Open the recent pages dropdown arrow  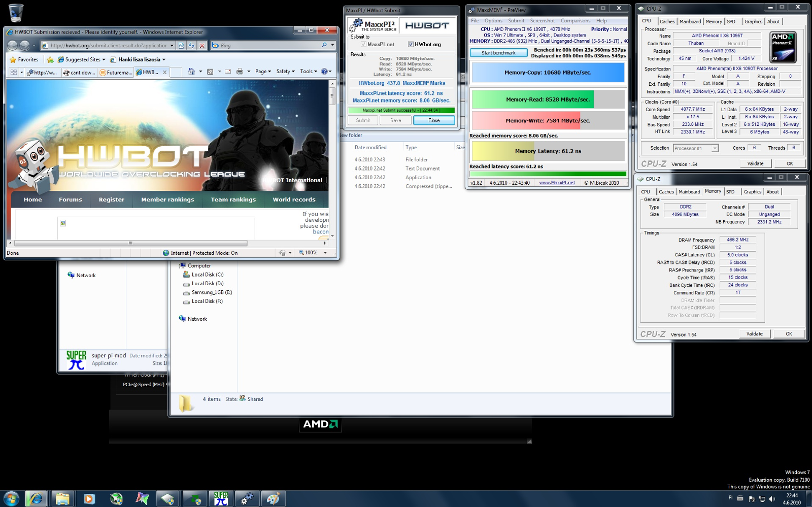click(x=34, y=46)
